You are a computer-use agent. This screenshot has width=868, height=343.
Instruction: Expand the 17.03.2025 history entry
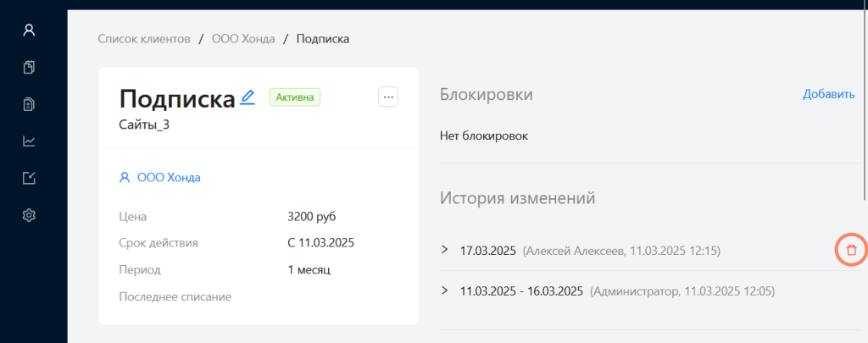pyautogui.click(x=444, y=250)
